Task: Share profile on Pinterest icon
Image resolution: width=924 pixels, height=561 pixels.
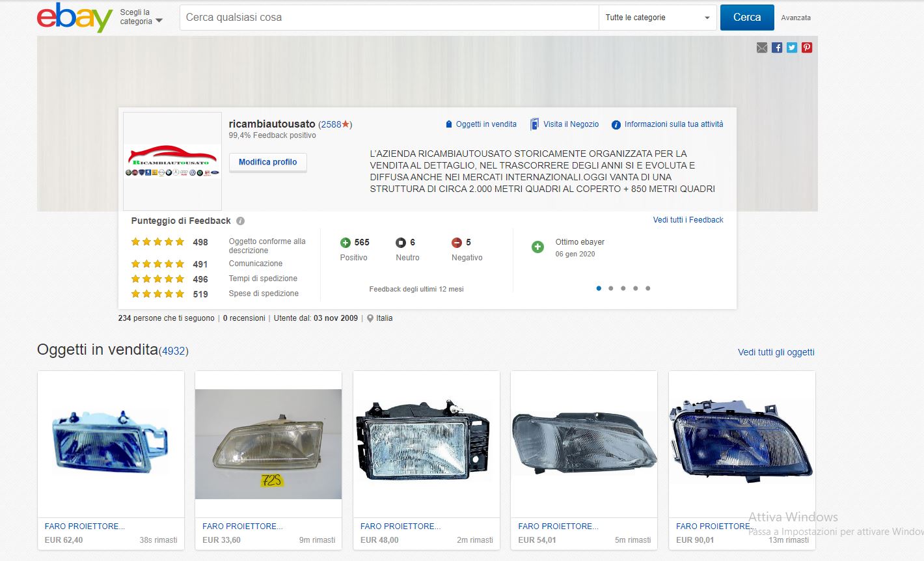Action: pos(807,48)
